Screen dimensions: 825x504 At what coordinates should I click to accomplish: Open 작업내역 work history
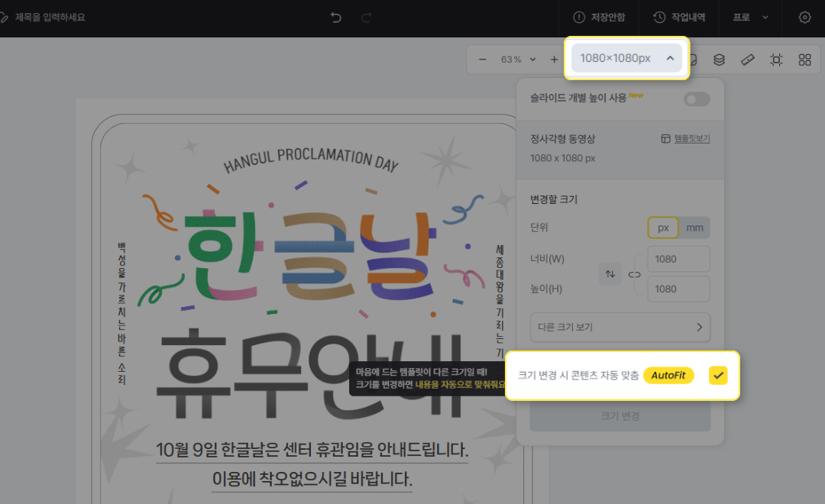coord(679,17)
